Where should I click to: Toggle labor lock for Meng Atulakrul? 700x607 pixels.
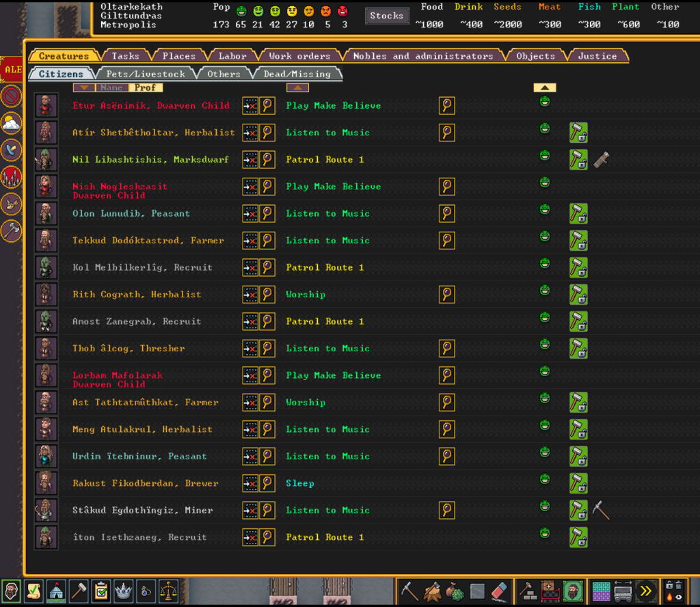click(x=578, y=429)
